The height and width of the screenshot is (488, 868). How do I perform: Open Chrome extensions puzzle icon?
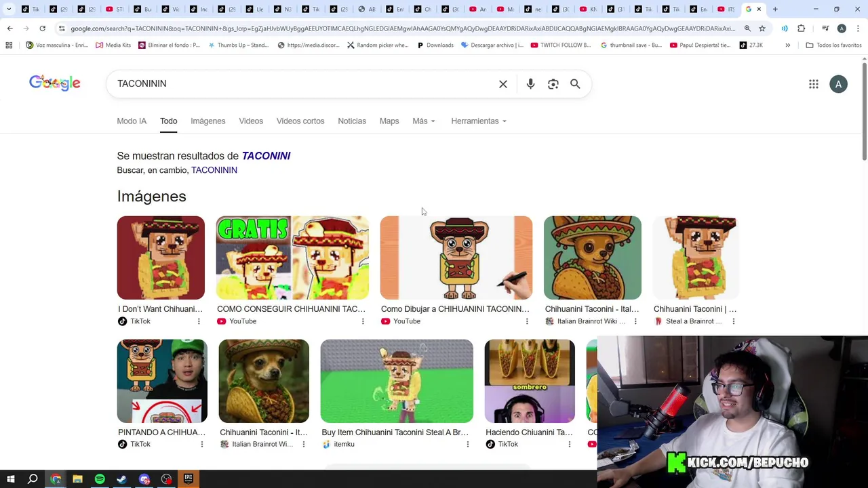click(802, 28)
